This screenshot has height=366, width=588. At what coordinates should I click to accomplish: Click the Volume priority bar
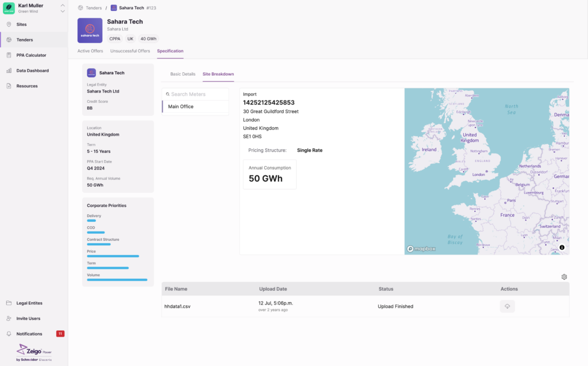pos(117,280)
